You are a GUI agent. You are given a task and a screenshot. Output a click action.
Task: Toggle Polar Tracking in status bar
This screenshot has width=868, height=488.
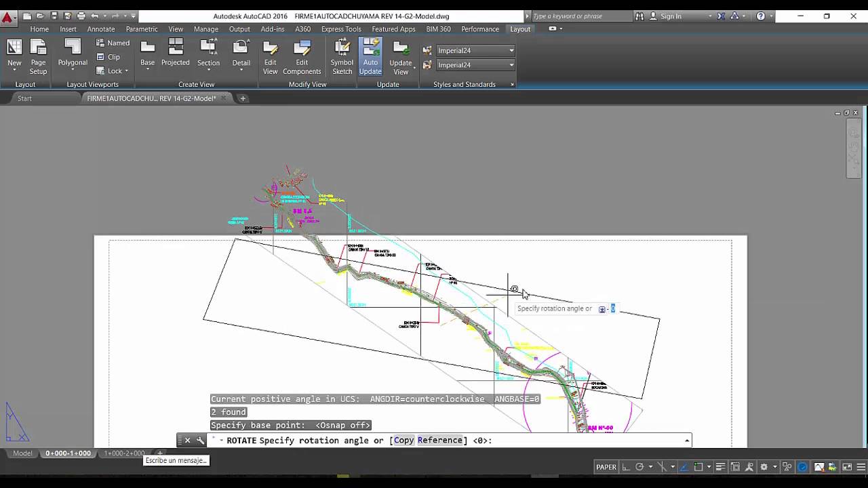tap(639, 467)
